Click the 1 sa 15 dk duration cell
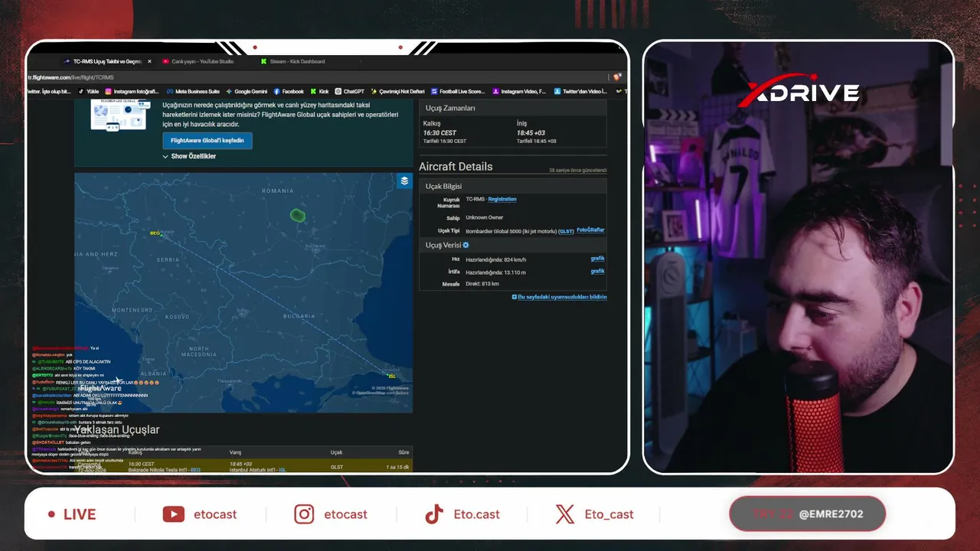This screenshot has width=980, height=551. point(397,467)
